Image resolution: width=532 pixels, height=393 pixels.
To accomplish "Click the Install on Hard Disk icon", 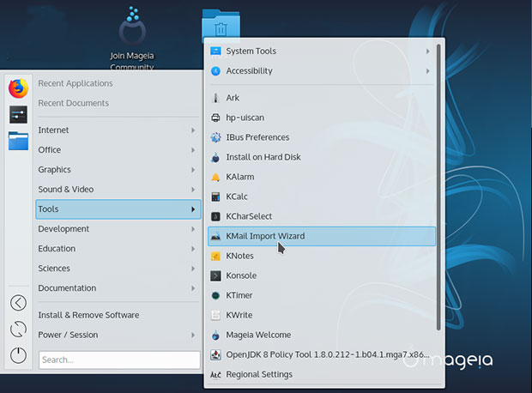I will (x=215, y=157).
